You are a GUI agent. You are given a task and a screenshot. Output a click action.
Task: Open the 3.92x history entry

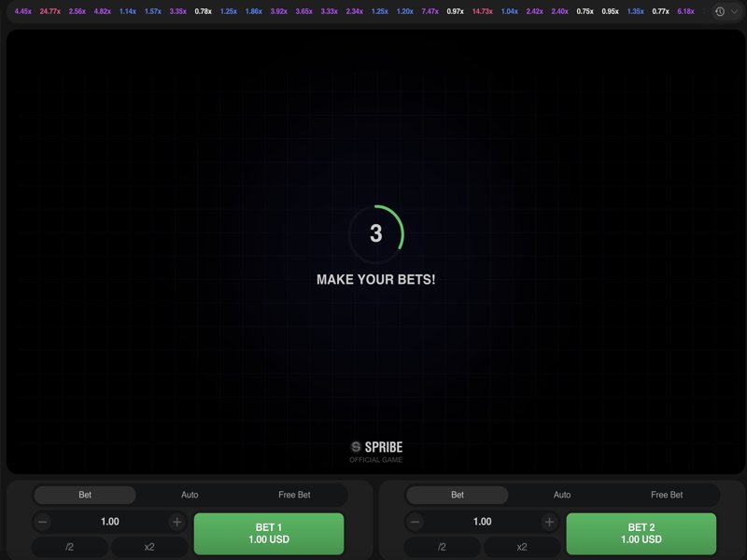(279, 11)
